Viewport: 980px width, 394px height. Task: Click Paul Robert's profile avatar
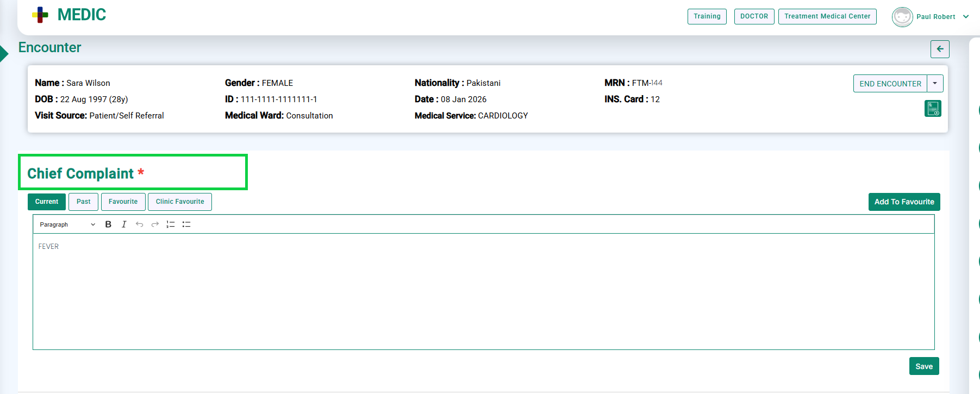(902, 17)
